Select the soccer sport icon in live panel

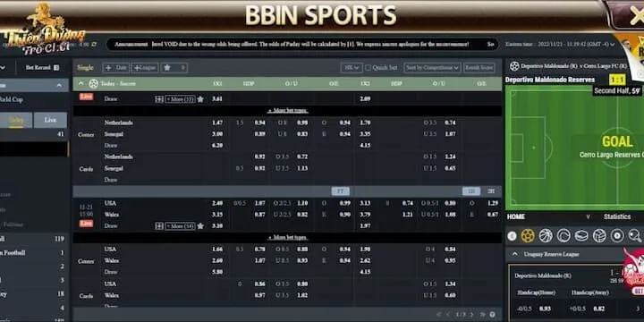528,236
